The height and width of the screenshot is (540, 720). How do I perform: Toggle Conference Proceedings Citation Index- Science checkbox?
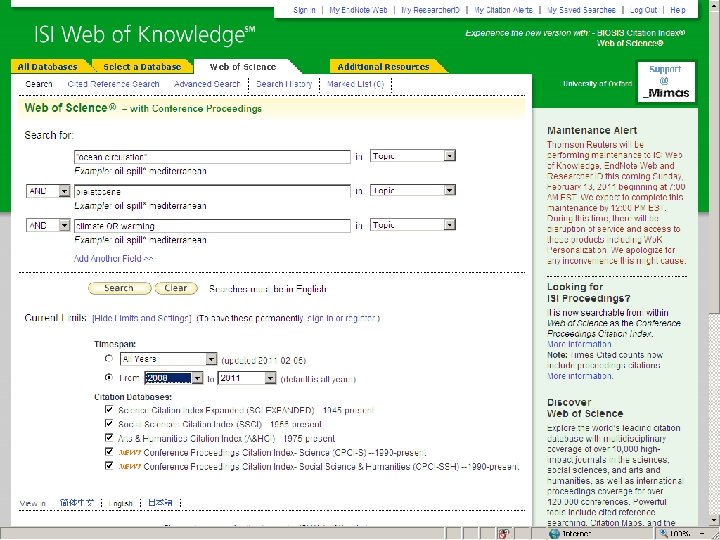click(109, 452)
